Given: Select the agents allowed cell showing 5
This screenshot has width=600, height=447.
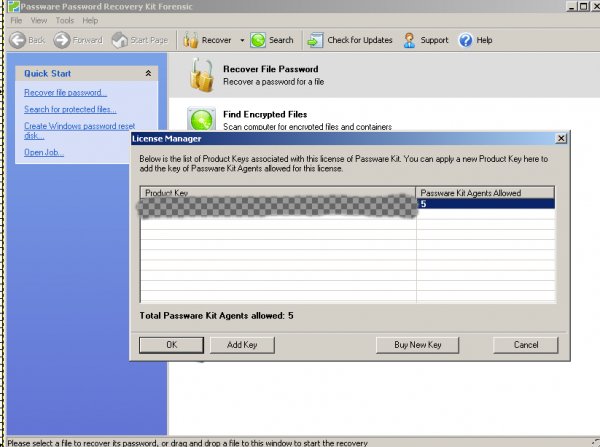Looking at the screenshot, I should point(485,204).
